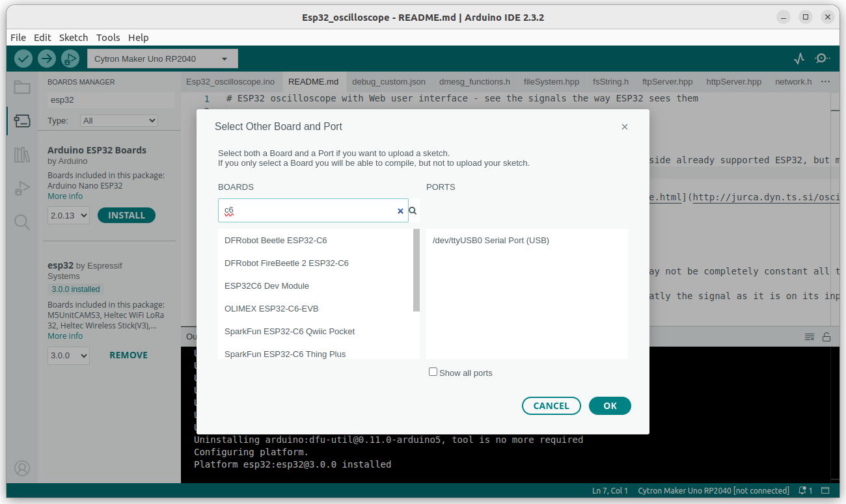
Task: Select SparkFun ESP32-C6 Qwiic Pocket board
Action: 316,332
